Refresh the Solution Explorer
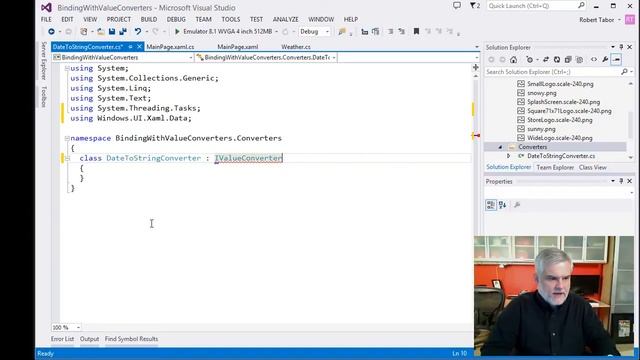The width and height of the screenshot is (640, 360). [x=557, y=60]
